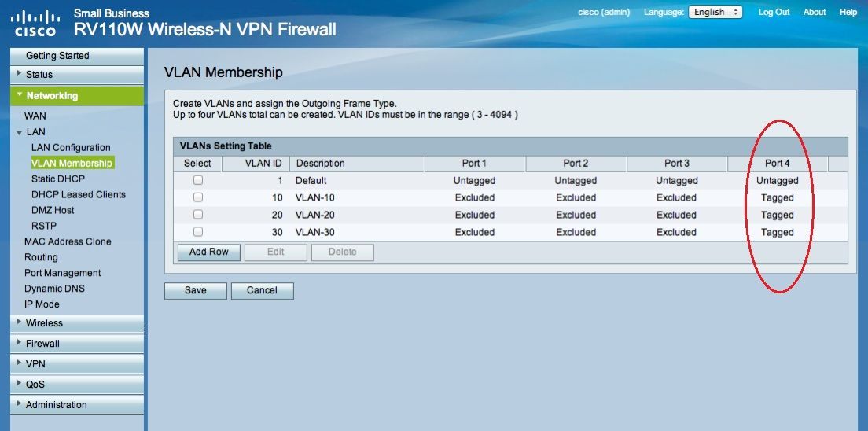The width and height of the screenshot is (868, 431).
Task: Click the VLAN-30 description cell
Action: click(315, 232)
